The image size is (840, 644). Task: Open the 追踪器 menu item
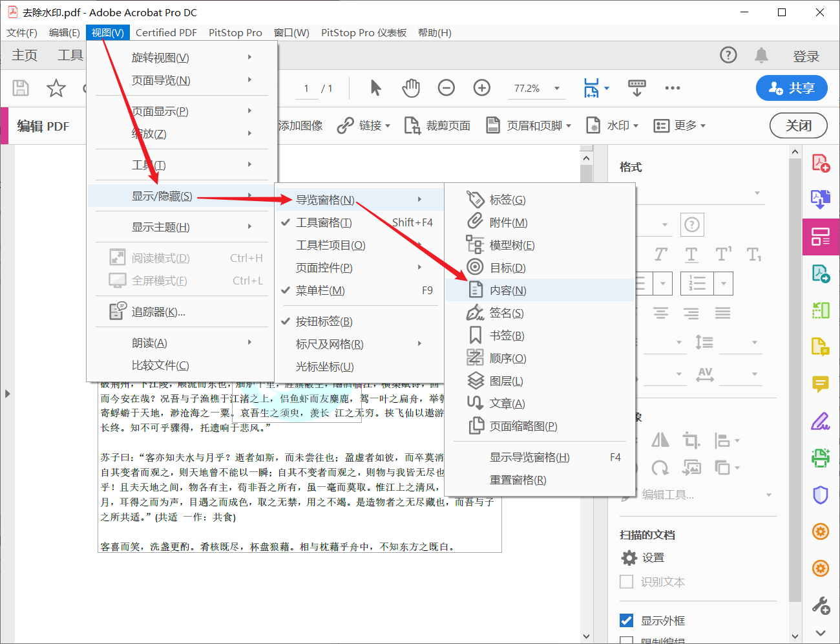[182, 312]
